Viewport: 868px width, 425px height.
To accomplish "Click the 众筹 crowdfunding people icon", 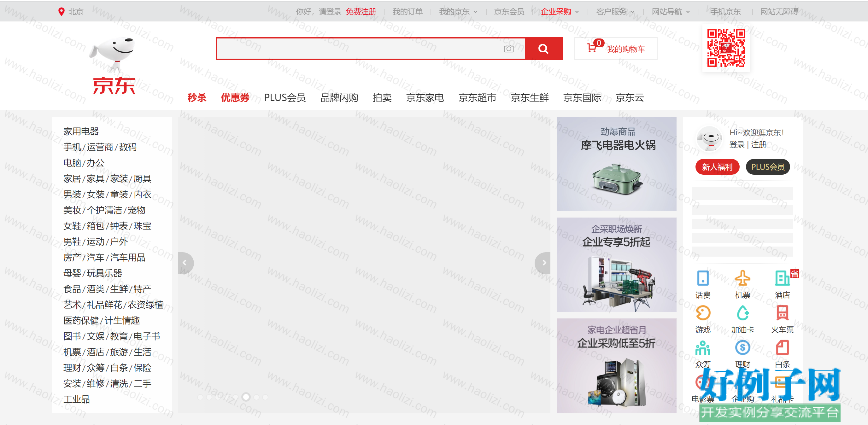I will (x=702, y=347).
